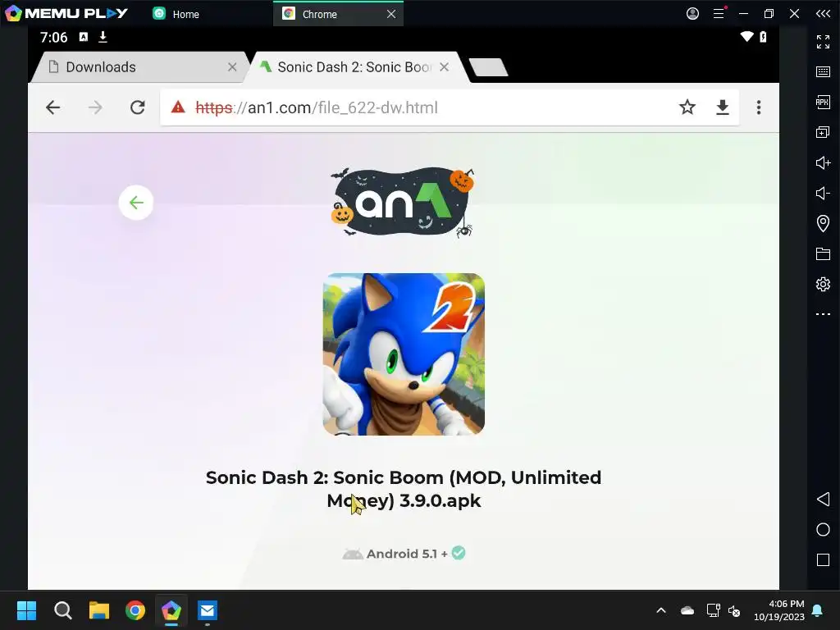Open the notification bell in the taskbar

818,610
